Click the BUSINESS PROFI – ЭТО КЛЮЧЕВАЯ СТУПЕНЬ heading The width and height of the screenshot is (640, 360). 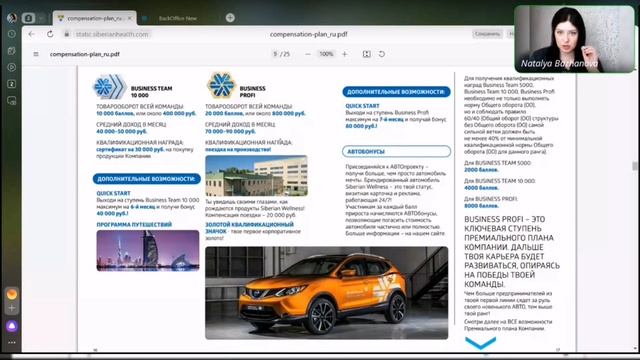click(x=512, y=252)
